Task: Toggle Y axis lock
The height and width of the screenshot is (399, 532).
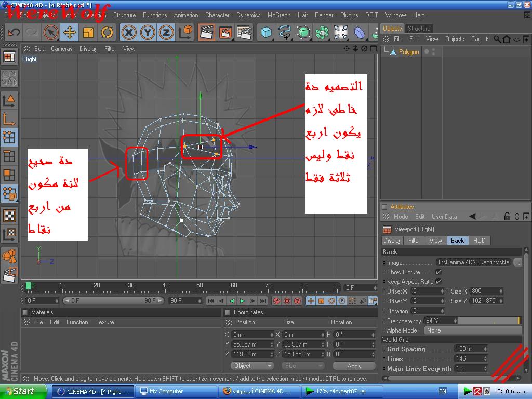Action: pos(148,33)
